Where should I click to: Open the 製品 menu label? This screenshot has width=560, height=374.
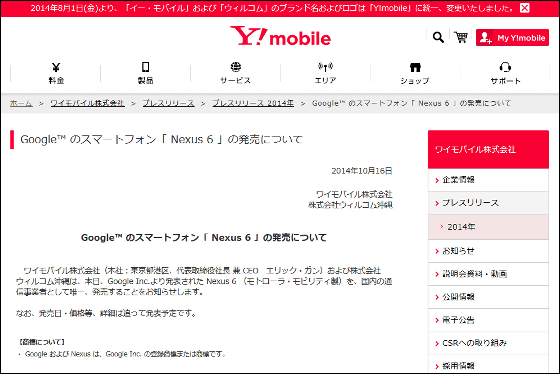(145, 80)
